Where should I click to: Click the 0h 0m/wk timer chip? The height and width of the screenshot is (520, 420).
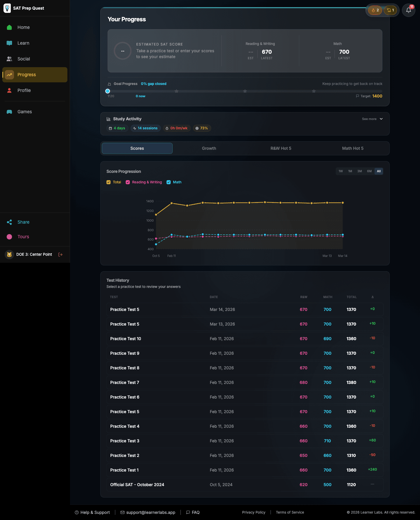click(177, 128)
